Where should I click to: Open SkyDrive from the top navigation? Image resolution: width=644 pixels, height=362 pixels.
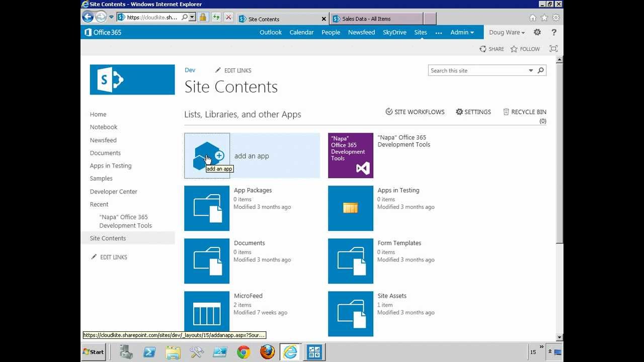[x=394, y=32]
